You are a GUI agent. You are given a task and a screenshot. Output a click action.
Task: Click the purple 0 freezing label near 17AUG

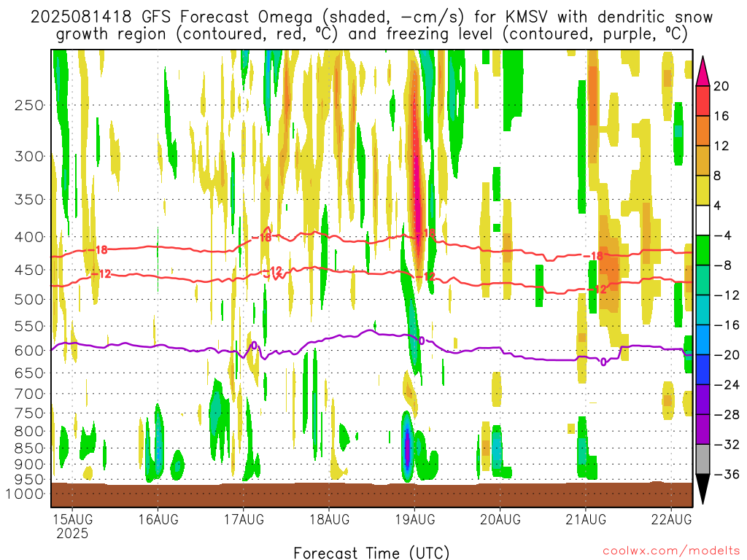[x=254, y=345]
